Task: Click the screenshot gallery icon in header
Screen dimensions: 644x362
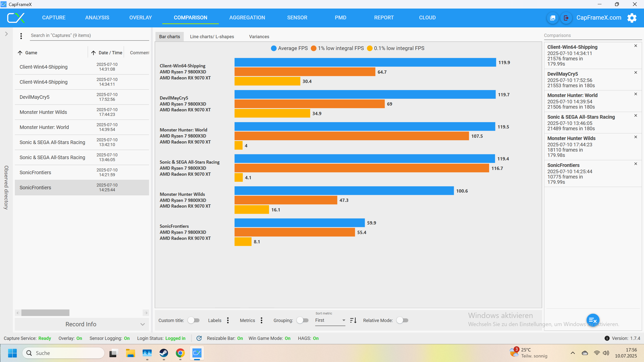Action: tap(553, 18)
